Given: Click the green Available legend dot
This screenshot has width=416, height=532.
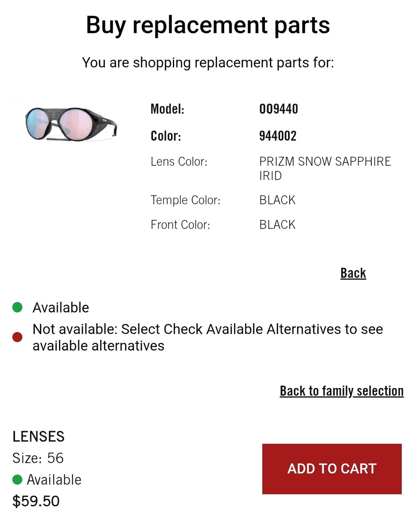Looking at the screenshot, I should 17,307.
